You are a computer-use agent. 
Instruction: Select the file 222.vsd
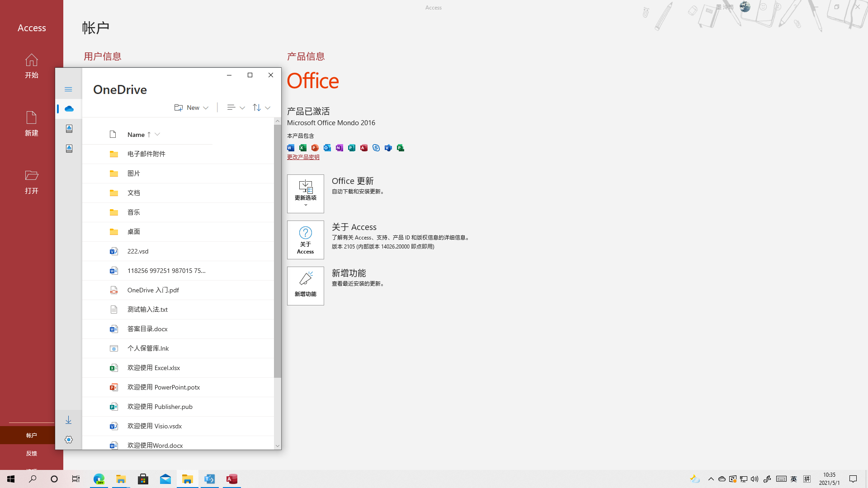pos(178,251)
